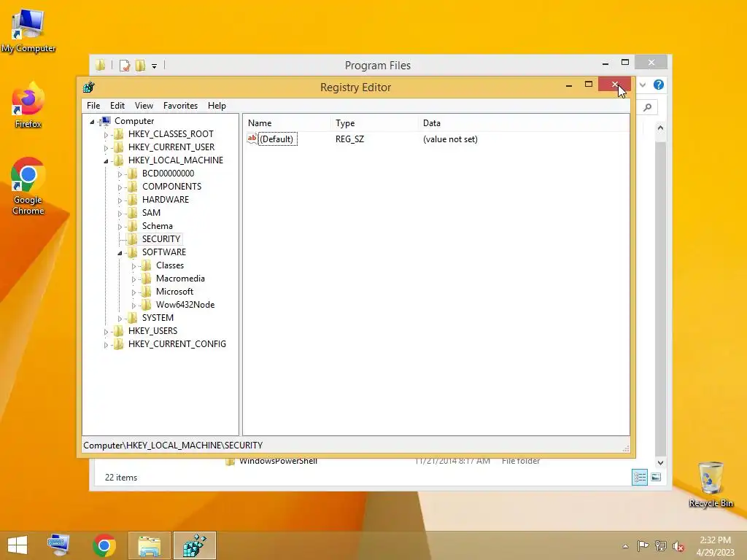Viewport: 747px width, 560px height.
Task: Select the HKEY_LOCAL_MACHINE key
Action: tap(175, 160)
